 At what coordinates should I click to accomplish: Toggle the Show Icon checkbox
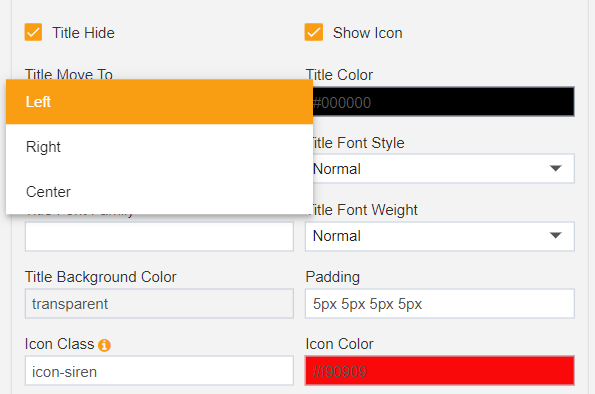tap(314, 32)
